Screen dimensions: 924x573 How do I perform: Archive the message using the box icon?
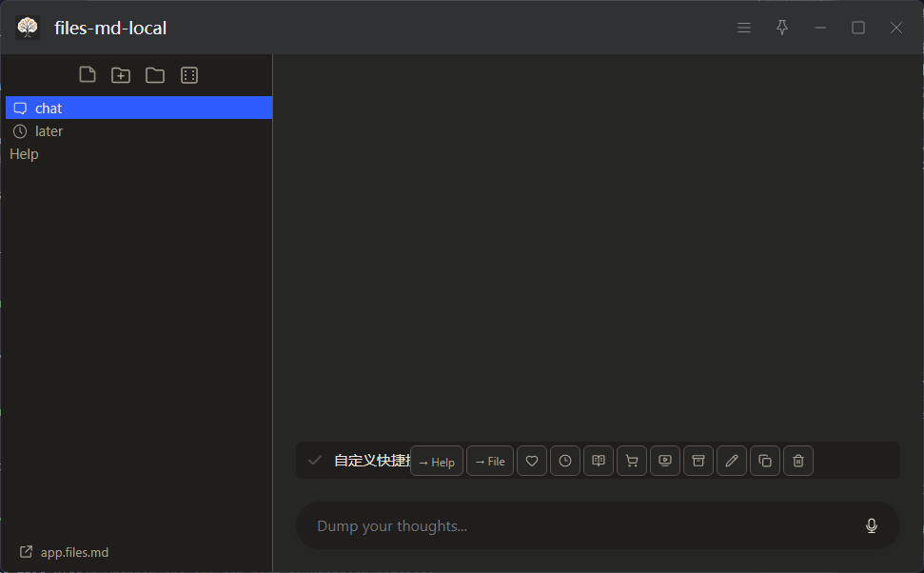click(698, 461)
